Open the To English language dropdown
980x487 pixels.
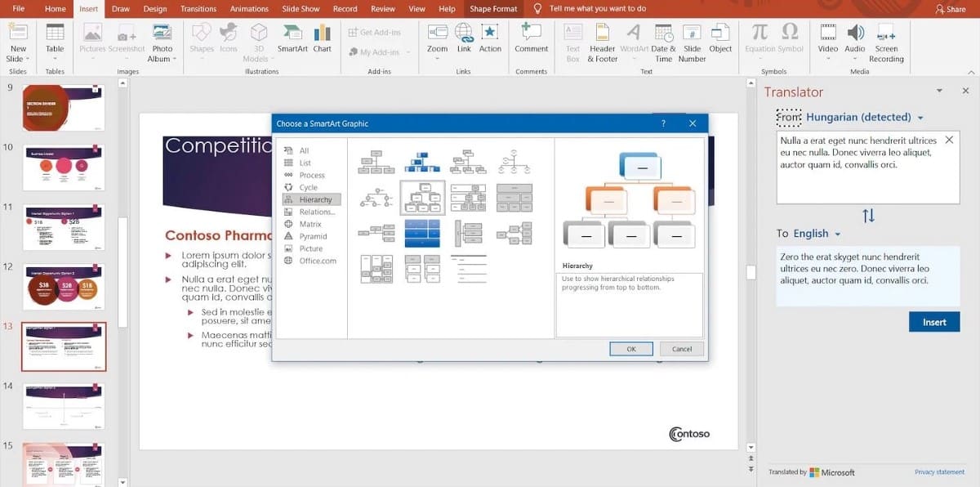click(811, 233)
